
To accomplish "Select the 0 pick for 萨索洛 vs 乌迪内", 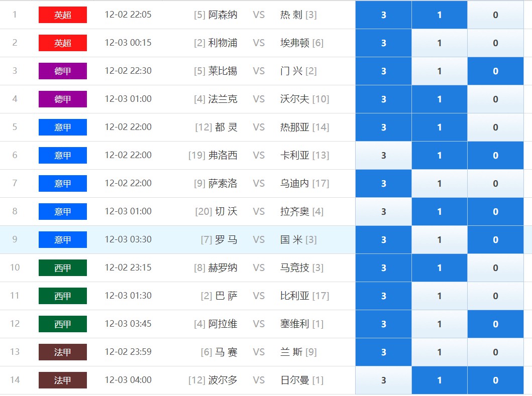I will [x=495, y=183].
